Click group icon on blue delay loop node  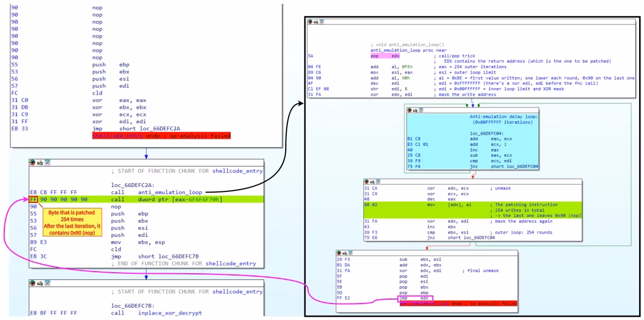coord(421,111)
